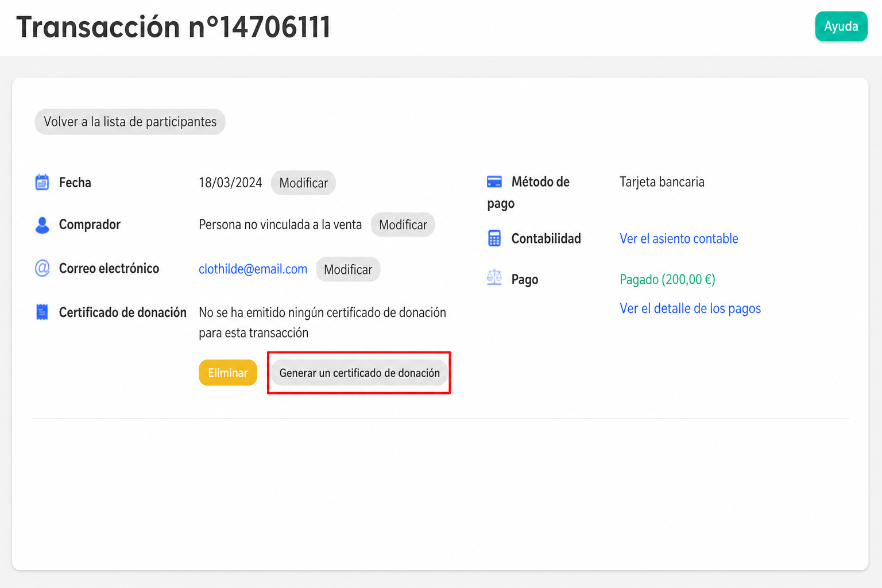Click the Pagado (200,00 €) status text
Viewport: 882px width, 588px height.
pyautogui.click(x=667, y=280)
